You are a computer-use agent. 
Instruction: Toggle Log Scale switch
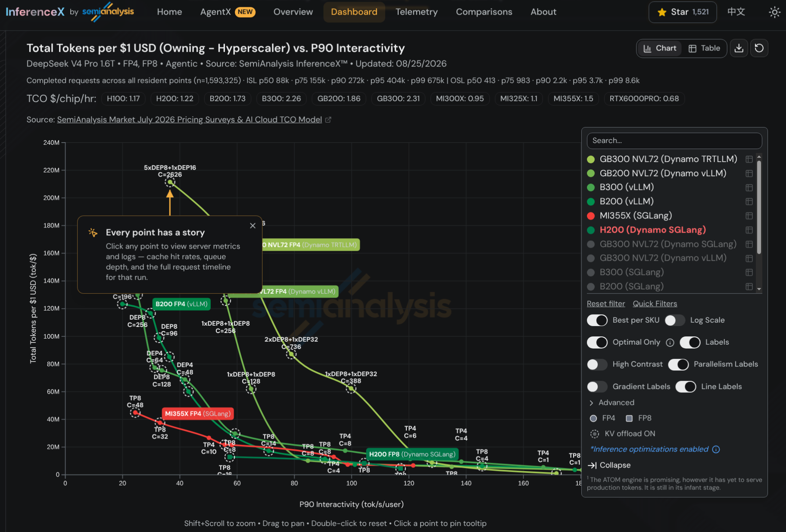pyautogui.click(x=675, y=320)
